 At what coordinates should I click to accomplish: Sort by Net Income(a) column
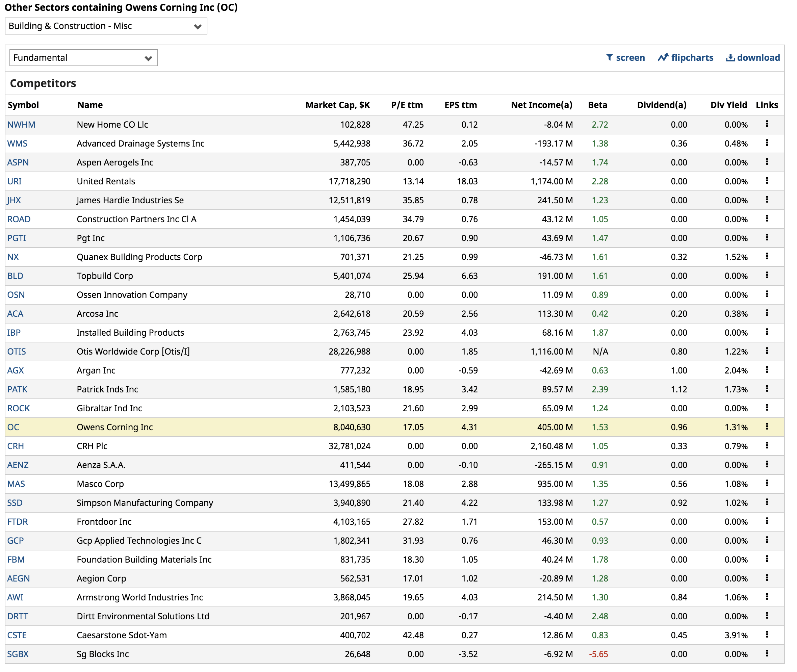pyautogui.click(x=541, y=105)
